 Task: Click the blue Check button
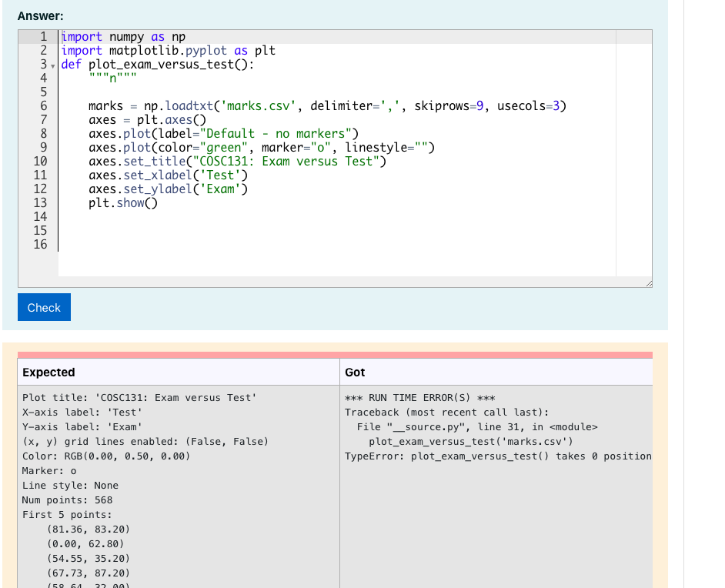pos(44,307)
